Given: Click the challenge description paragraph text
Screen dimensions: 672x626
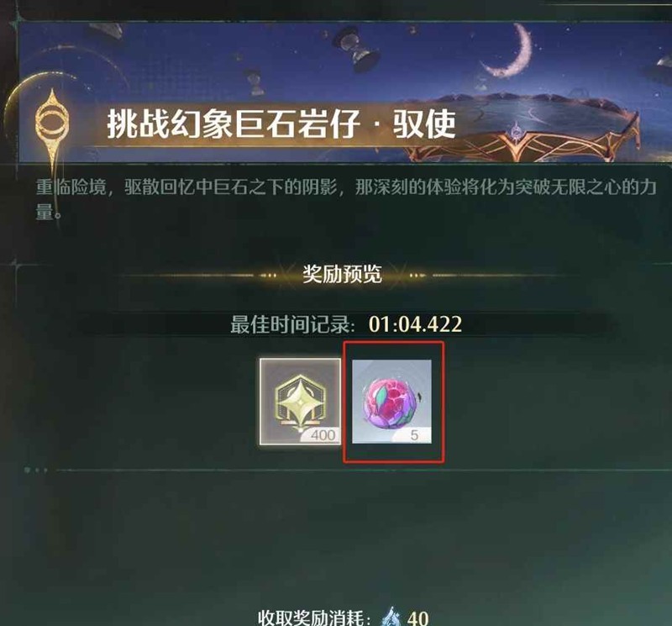Looking at the screenshot, I should pos(346,199).
